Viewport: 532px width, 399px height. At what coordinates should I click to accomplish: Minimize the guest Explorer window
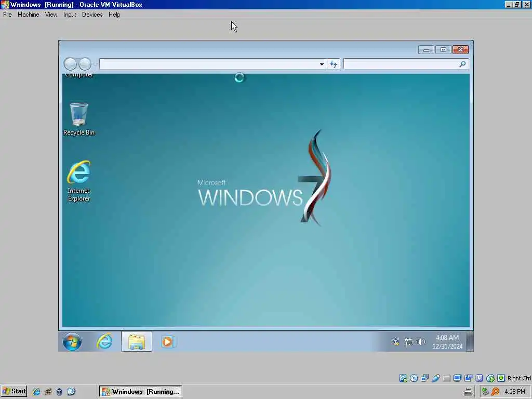pyautogui.click(x=426, y=50)
